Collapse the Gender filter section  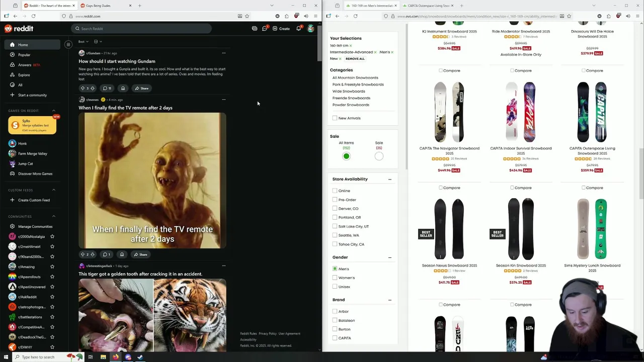[390, 257]
